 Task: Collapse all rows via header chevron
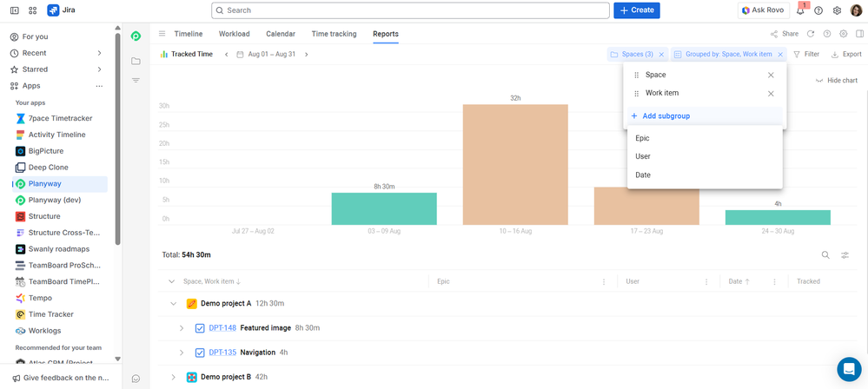pos(171,281)
